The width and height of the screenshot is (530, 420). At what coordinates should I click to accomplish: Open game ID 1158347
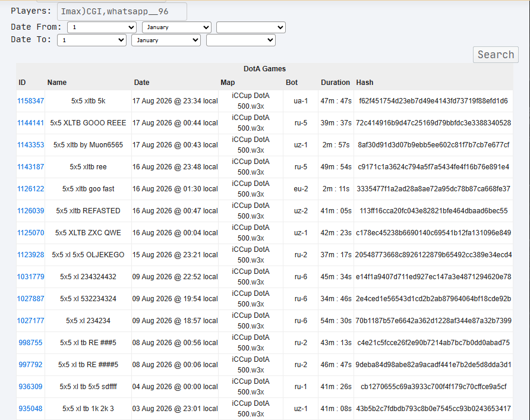click(x=30, y=100)
